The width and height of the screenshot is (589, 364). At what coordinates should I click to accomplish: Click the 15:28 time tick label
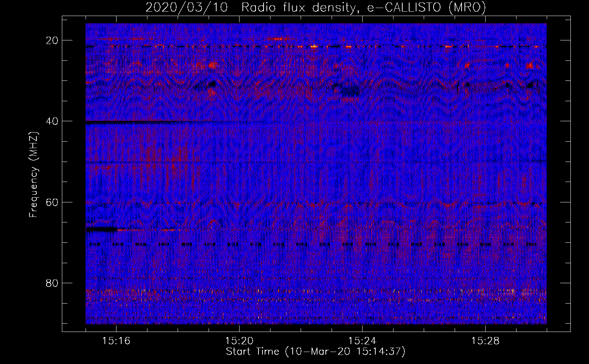tap(485, 341)
